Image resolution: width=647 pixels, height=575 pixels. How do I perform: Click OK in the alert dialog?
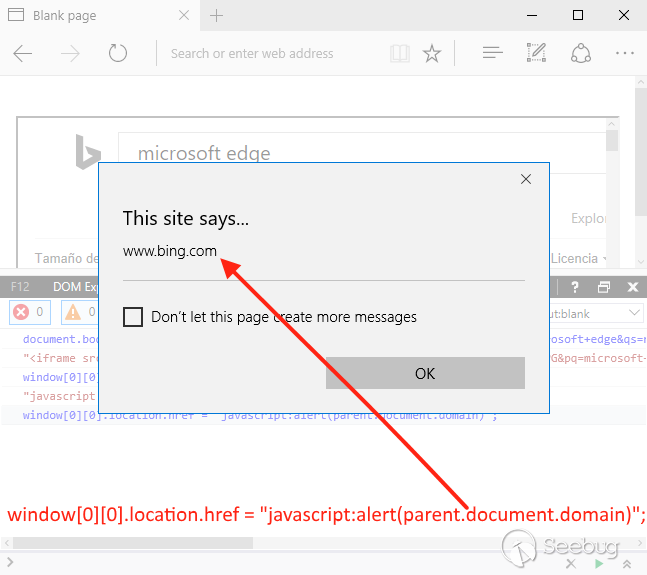[425, 373]
